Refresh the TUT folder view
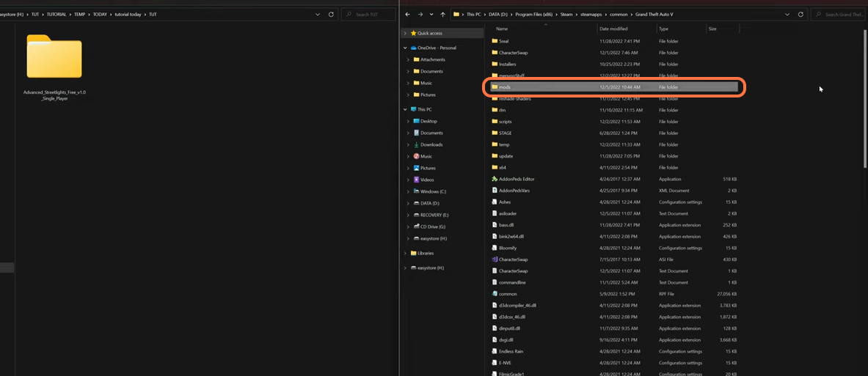Viewport: 868px width, 376px height. click(331, 14)
